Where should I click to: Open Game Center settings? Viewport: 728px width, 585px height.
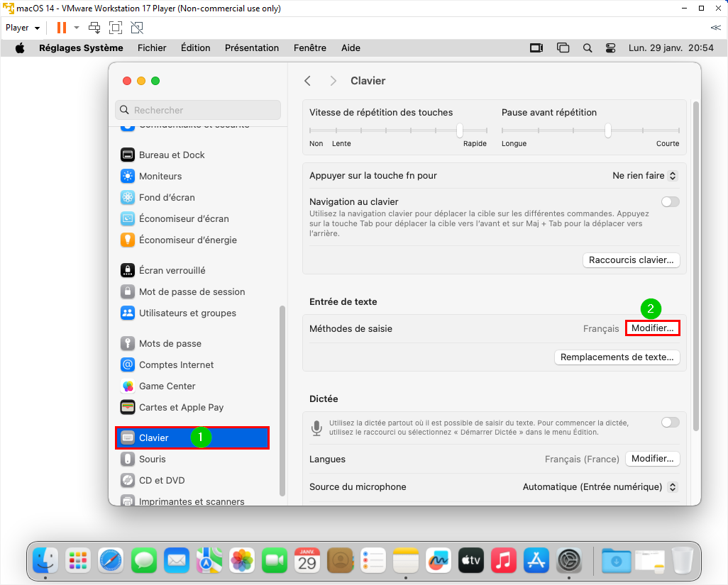tap(158, 386)
